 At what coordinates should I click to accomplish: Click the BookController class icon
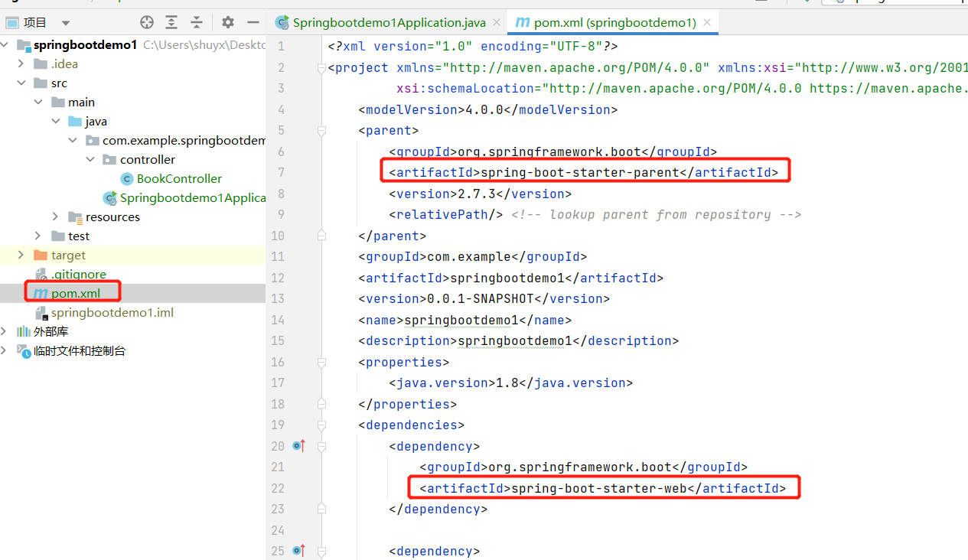pyautogui.click(x=126, y=178)
